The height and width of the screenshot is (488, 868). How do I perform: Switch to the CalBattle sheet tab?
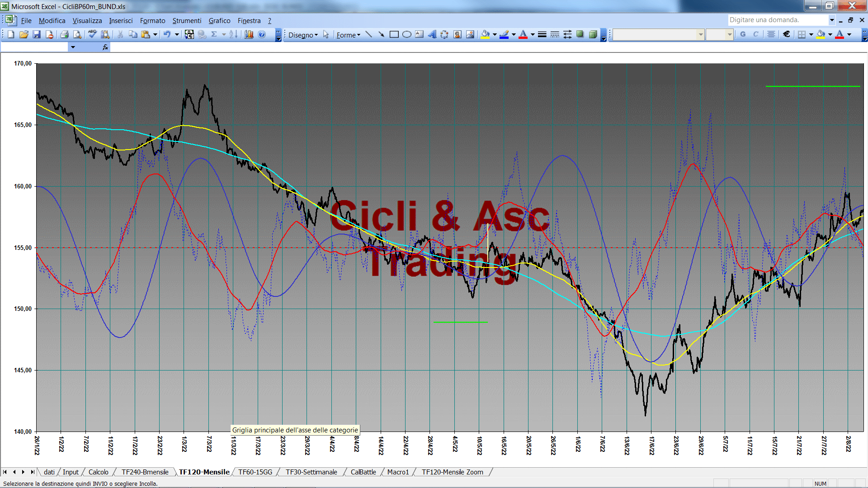[x=363, y=472]
